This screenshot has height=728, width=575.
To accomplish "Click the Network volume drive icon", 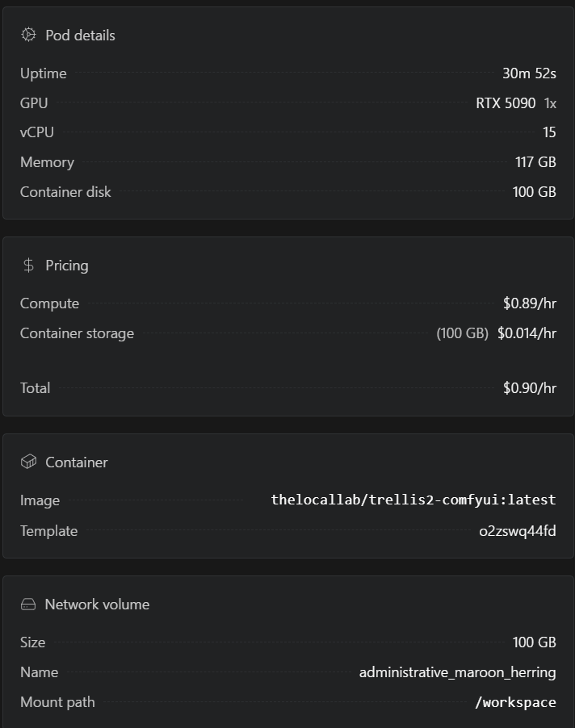I will (28, 604).
